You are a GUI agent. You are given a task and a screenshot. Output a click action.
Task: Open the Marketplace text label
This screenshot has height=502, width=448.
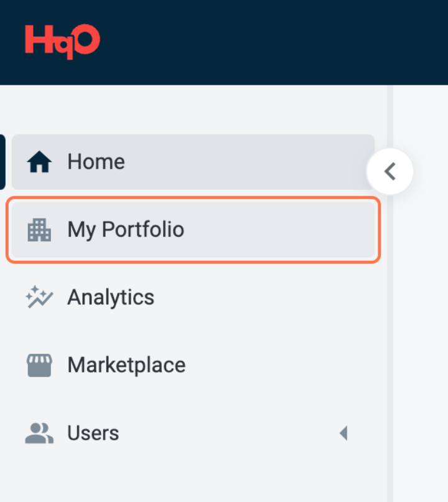click(126, 365)
